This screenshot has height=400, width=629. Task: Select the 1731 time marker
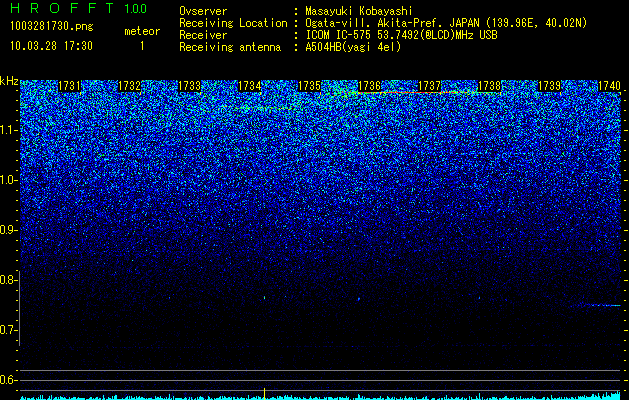[x=69, y=86]
